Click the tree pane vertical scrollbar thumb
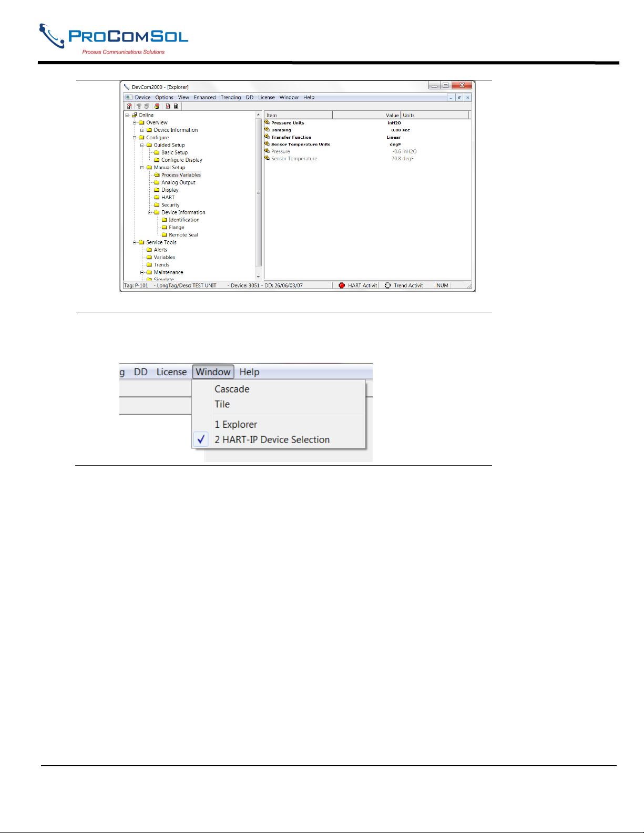Screen dimensions: 644x833 click(258, 192)
